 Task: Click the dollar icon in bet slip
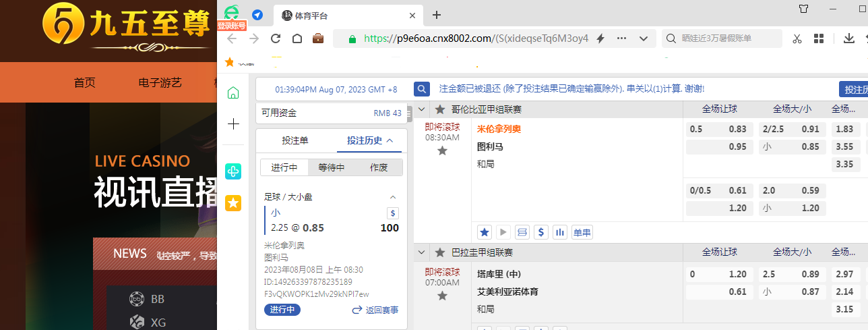393,213
